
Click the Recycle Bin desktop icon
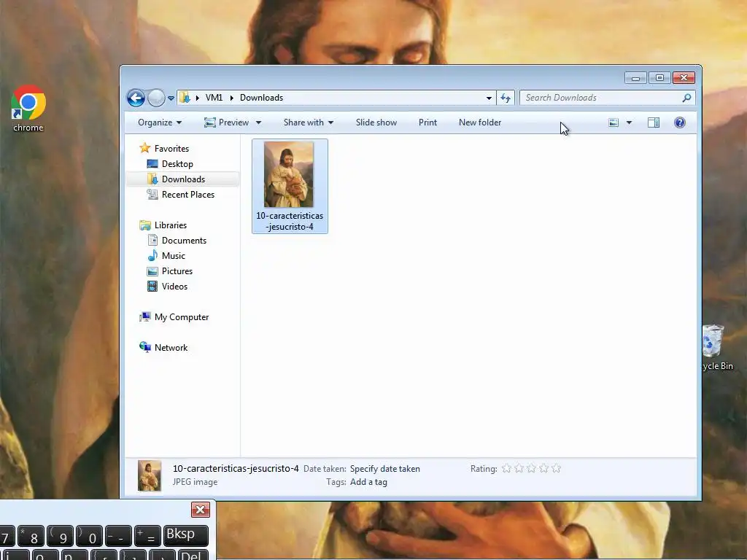click(x=716, y=348)
